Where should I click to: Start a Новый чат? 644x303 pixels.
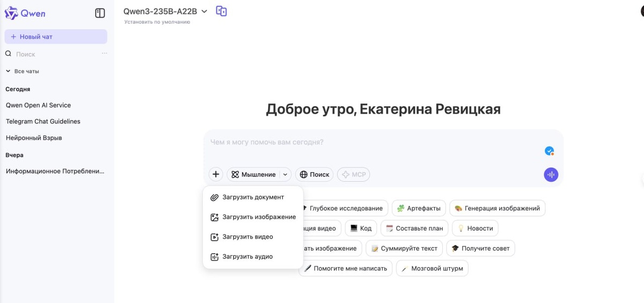click(x=56, y=36)
